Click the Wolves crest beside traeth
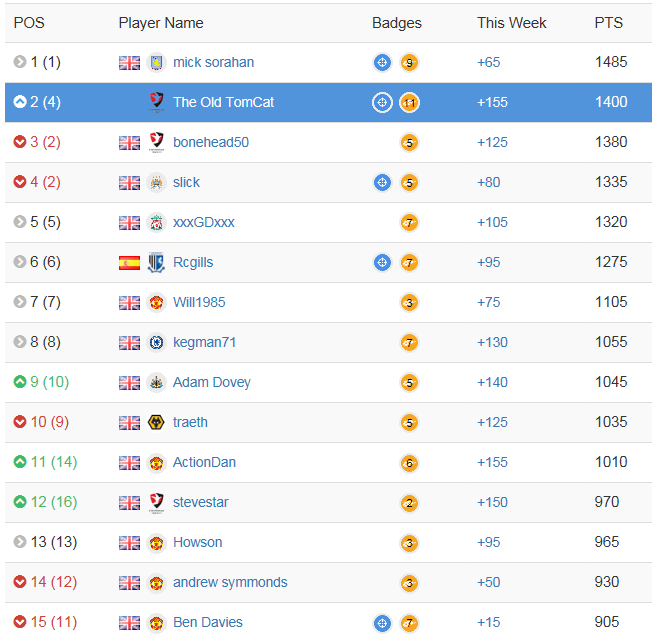The width and height of the screenshot is (652, 637). point(156,422)
